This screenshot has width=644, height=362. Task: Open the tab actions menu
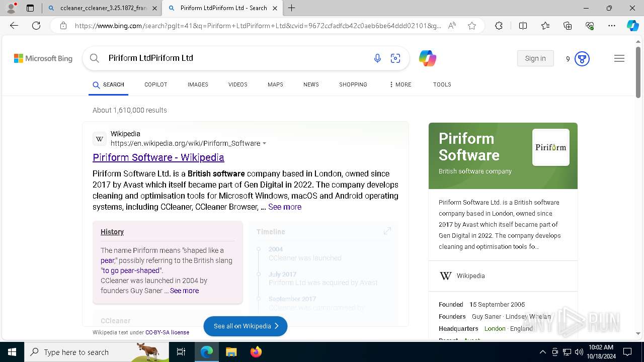[30, 8]
